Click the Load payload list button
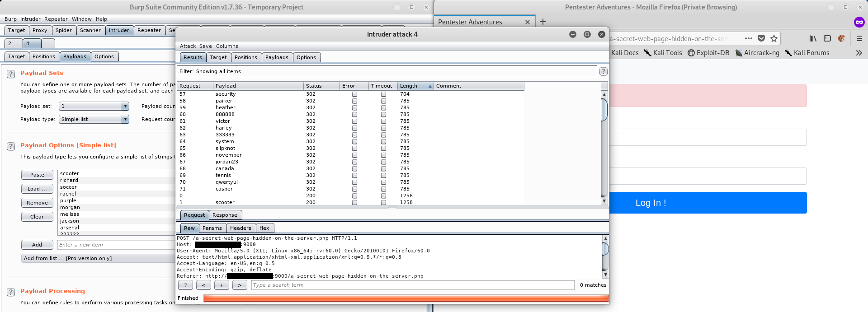868x312 pixels. (x=37, y=189)
